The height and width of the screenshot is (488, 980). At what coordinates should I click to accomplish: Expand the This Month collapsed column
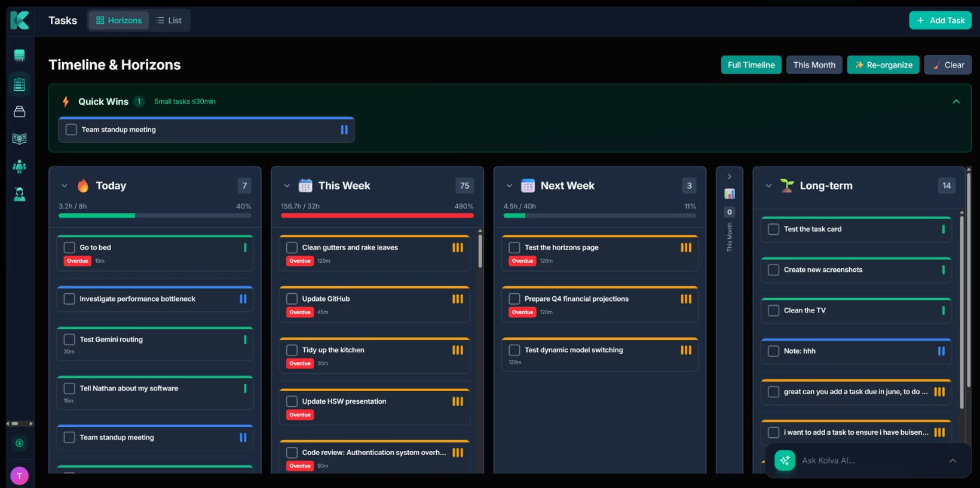coord(730,177)
